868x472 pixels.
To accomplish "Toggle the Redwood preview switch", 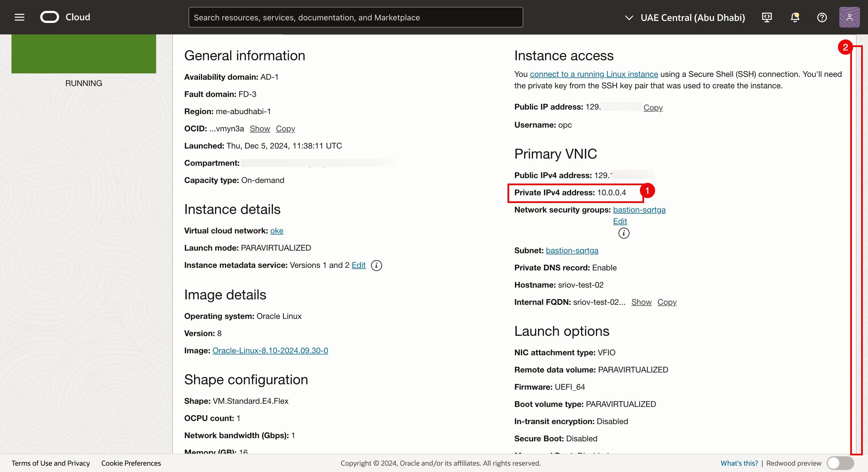I will click(840, 463).
